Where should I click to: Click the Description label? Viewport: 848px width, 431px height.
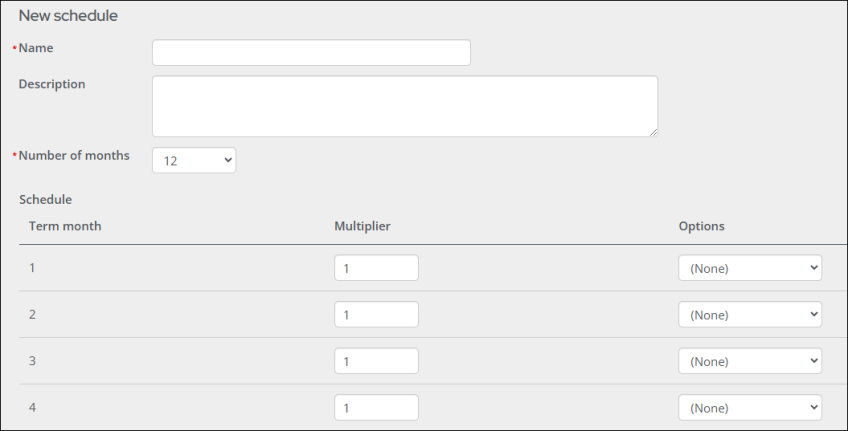tap(52, 84)
